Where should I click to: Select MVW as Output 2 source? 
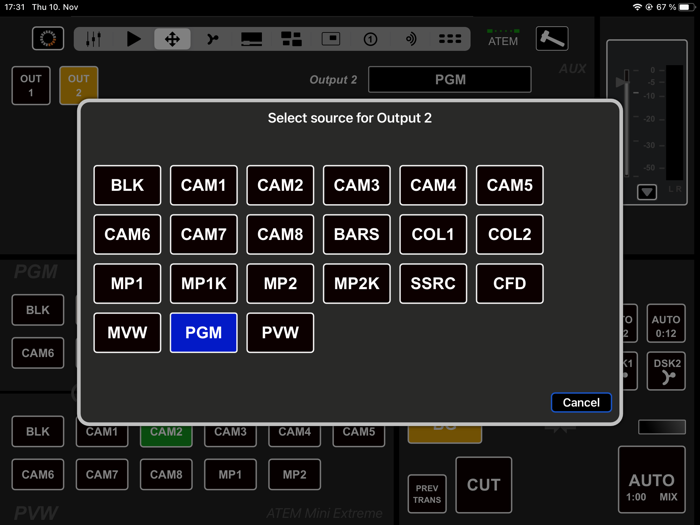[x=127, y=333]
